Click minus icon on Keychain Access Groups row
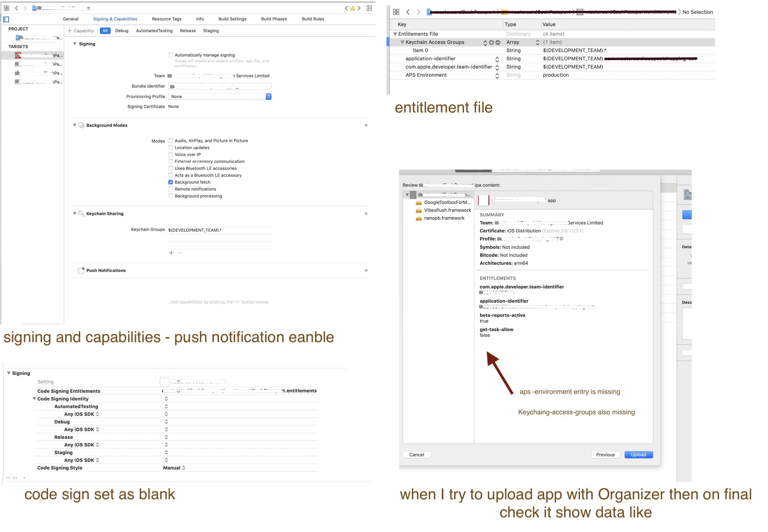 coord(498,42)
